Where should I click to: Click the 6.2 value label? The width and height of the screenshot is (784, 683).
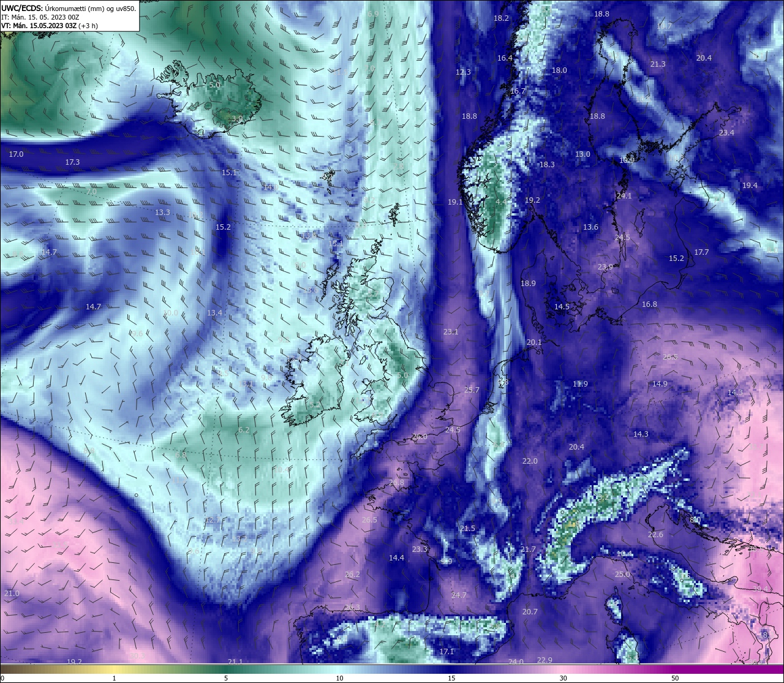244,430
